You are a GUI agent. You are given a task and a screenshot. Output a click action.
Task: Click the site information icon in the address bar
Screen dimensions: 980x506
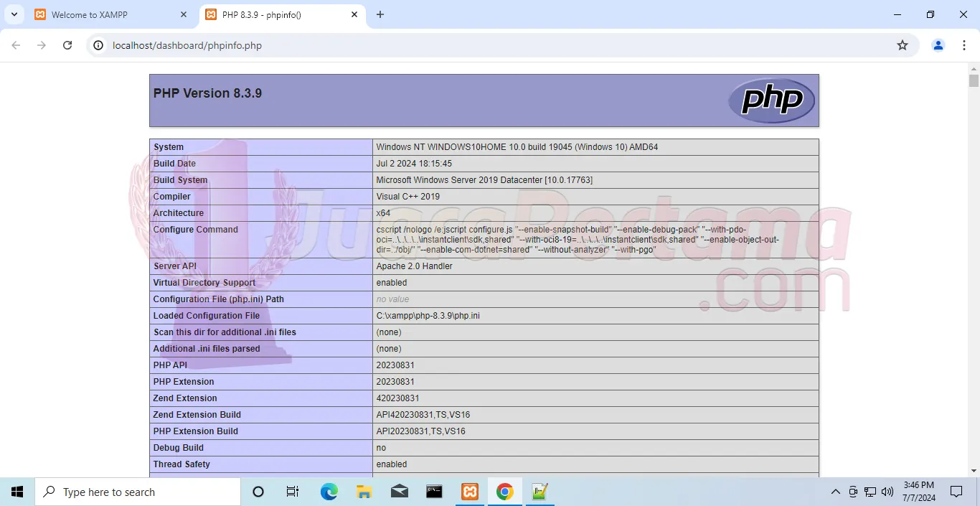tap(97, 45)
